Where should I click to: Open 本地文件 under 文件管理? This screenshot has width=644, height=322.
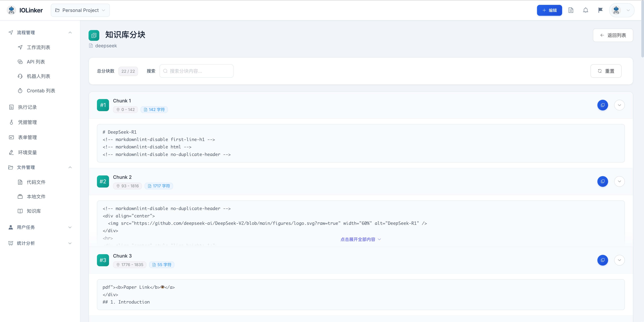coord(36,196)
